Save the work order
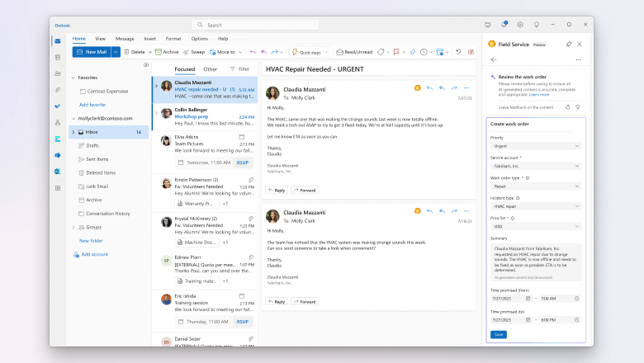The width and height of the screenshot is (644, 363). pos(498,334)
